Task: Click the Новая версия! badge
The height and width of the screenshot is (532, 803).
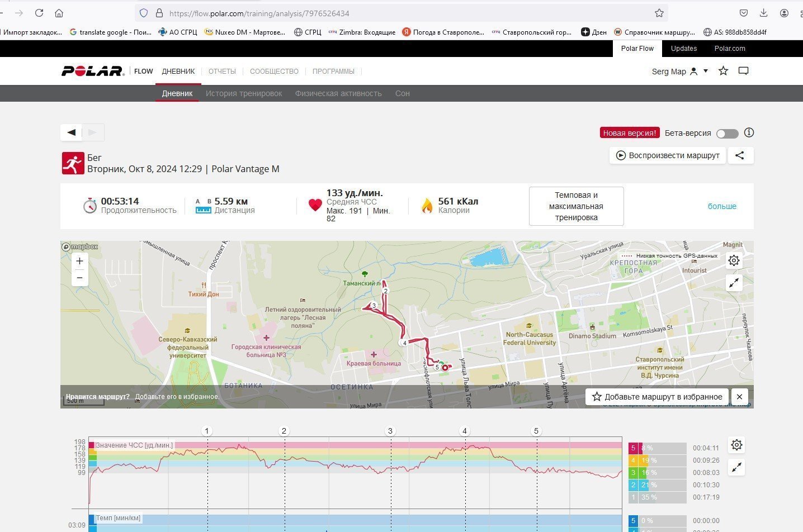Action: click(x=630, y=133)
